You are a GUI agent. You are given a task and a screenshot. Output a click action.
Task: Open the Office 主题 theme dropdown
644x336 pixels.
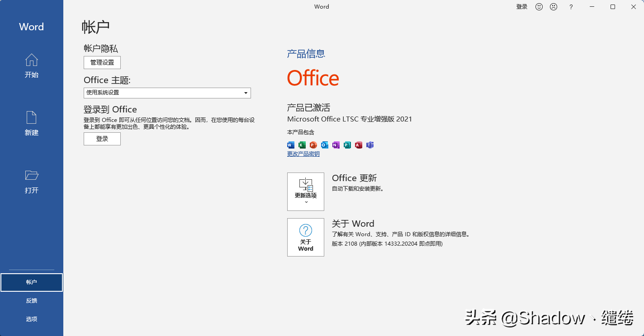click(x=167, y=93)
